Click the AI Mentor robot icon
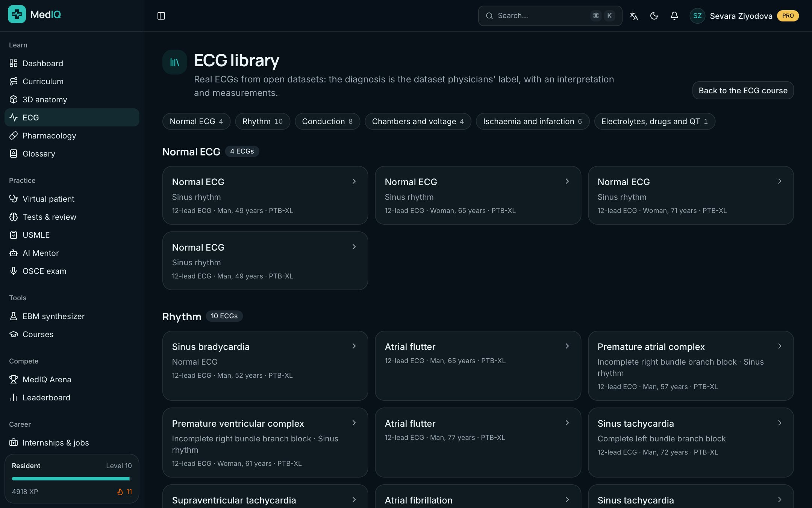 point(14,253)
